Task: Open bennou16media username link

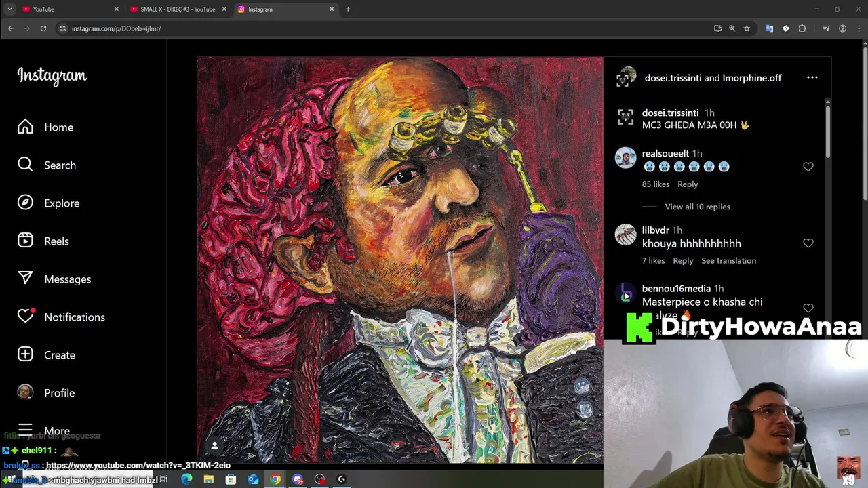Action: pos(676,289)
